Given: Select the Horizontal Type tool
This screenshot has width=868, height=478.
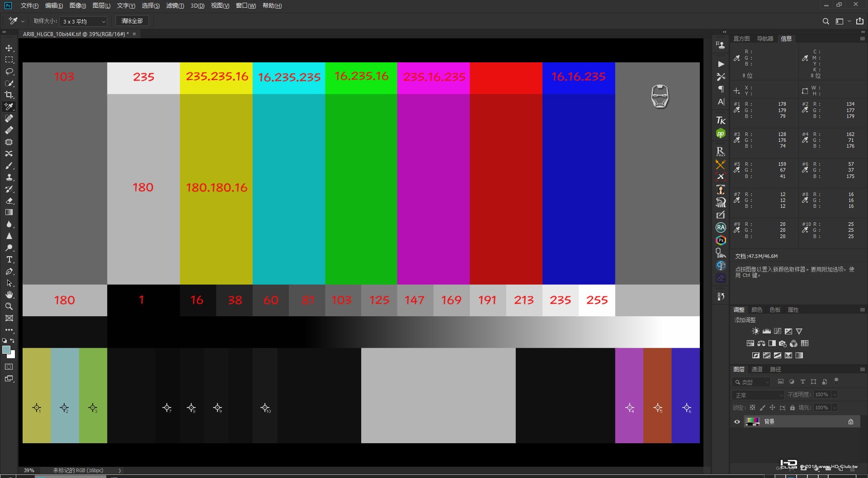Looking at the screenshot, I should coord(9,259).
